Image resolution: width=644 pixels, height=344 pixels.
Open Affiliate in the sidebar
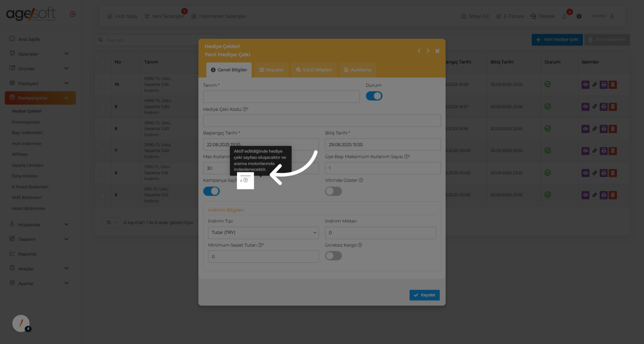point(20,154)
